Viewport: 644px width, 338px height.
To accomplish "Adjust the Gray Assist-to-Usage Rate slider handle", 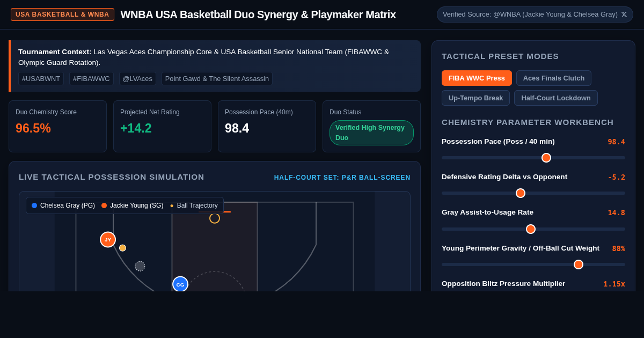I will coord(531,229).
